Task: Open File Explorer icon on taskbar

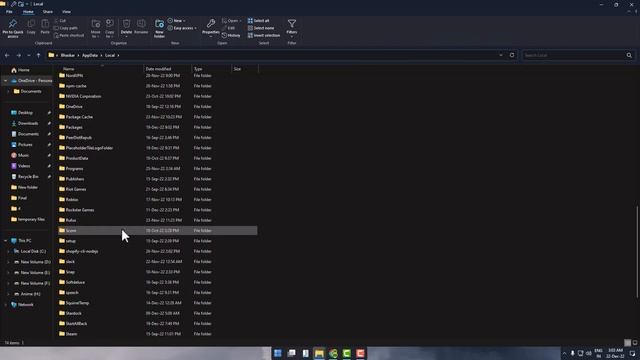Action: (x=319, y=353)
